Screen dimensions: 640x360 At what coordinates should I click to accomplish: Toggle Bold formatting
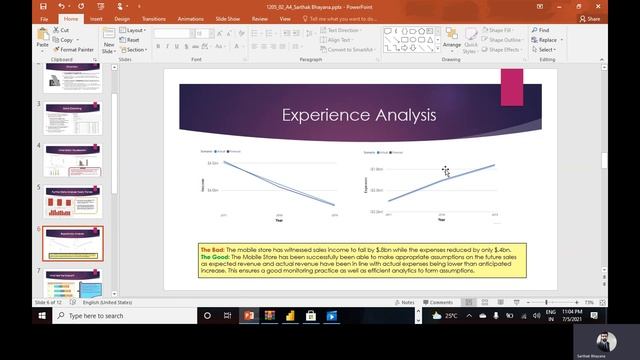click(x=158, y=47)
